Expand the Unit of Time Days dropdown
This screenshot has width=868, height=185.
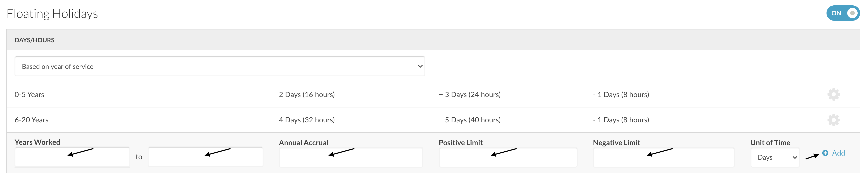[775, 157]
